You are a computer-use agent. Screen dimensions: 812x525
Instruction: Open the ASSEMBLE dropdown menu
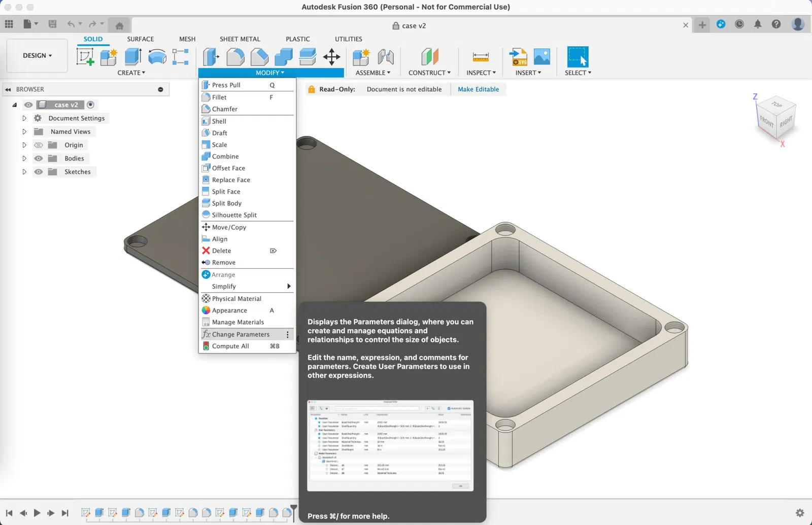coord(373,73)
